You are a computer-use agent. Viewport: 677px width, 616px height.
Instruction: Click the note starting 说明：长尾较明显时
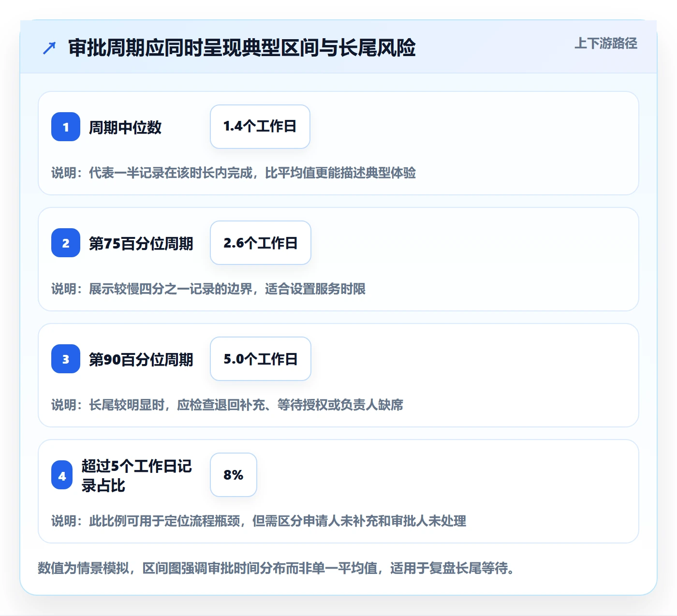click(x=227, y=405)
